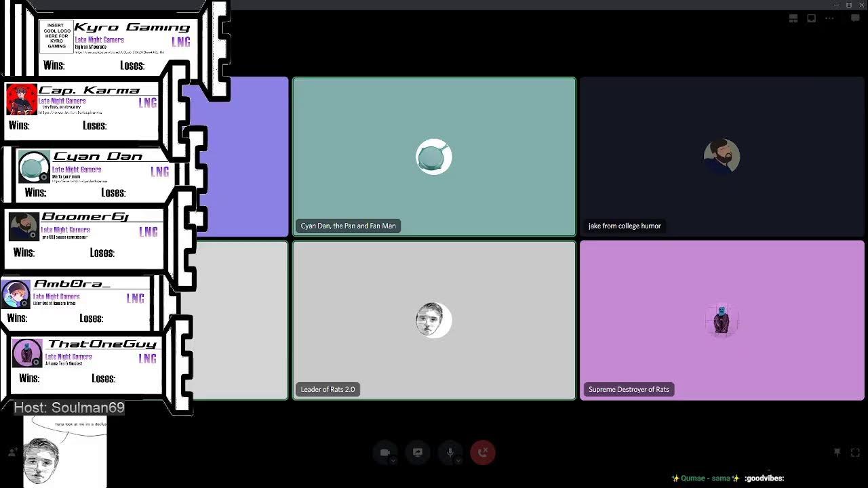Close the Discord window
The height and width of the screenshot is (488, 868).
861,5
